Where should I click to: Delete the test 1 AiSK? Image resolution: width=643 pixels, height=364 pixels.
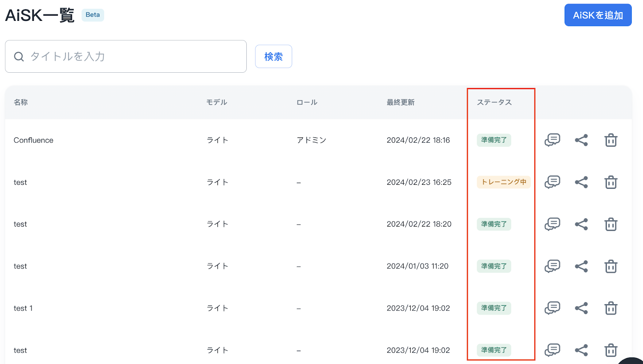(610, 308)
